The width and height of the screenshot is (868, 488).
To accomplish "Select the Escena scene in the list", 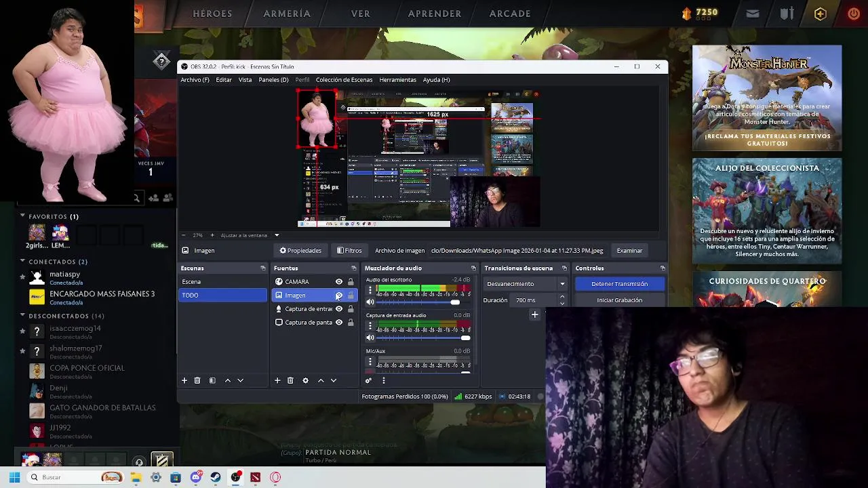I will (222, 282).
